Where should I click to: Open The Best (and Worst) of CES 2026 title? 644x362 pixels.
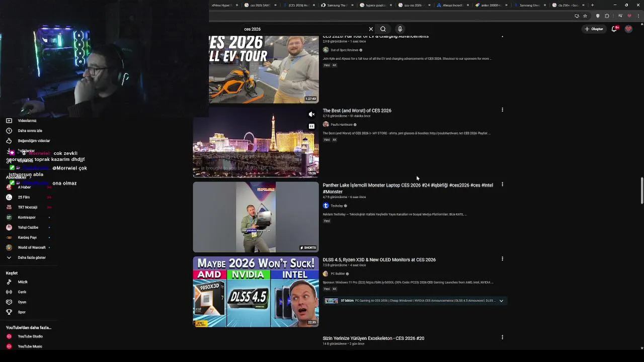pyautogui.click(x=357, y=111)
